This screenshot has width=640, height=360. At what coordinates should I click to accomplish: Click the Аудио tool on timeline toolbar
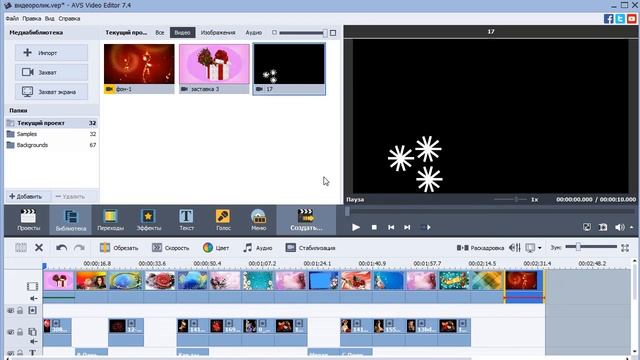pyautogui.click(x=258, y=247)
